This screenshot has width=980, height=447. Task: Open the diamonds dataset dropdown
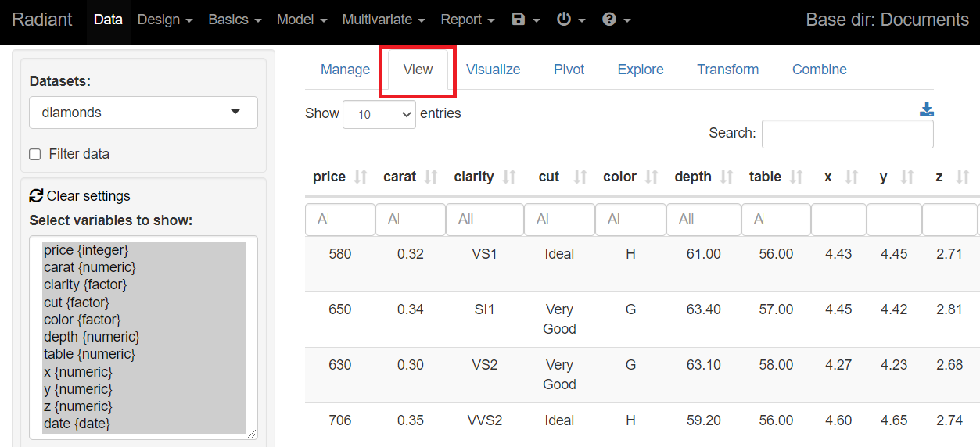[x=143, y=113]
